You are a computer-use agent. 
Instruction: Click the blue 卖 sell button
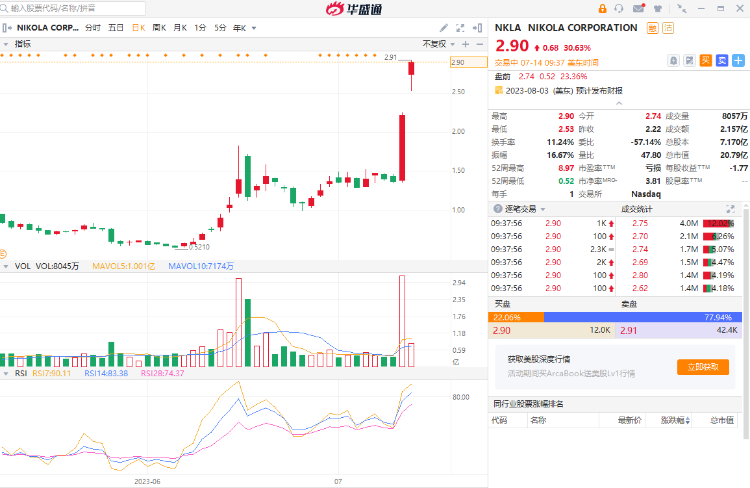click(x=722, y=61)
